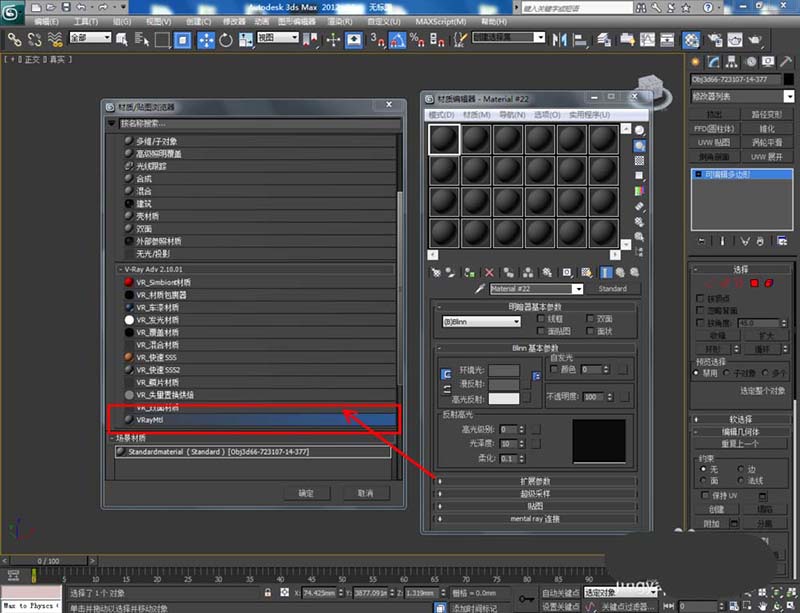Viewport: 800px width, 613px height.
Task: Click the red X reset material icon
Action: [x=489, y=272]
